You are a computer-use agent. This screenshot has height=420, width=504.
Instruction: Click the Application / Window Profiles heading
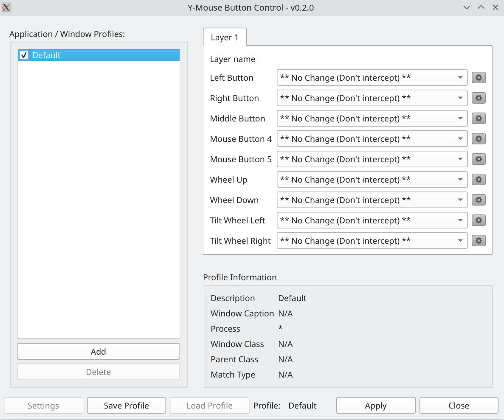point(67,34)
